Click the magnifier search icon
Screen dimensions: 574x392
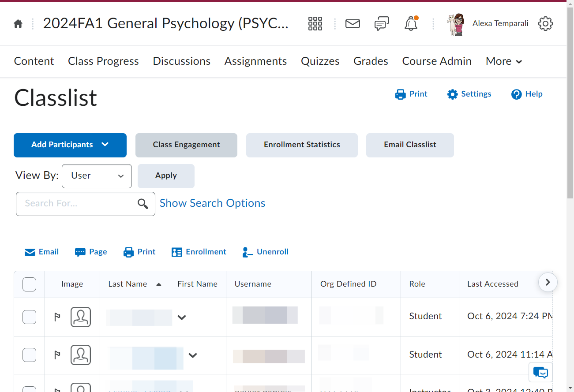pos(143,204)
